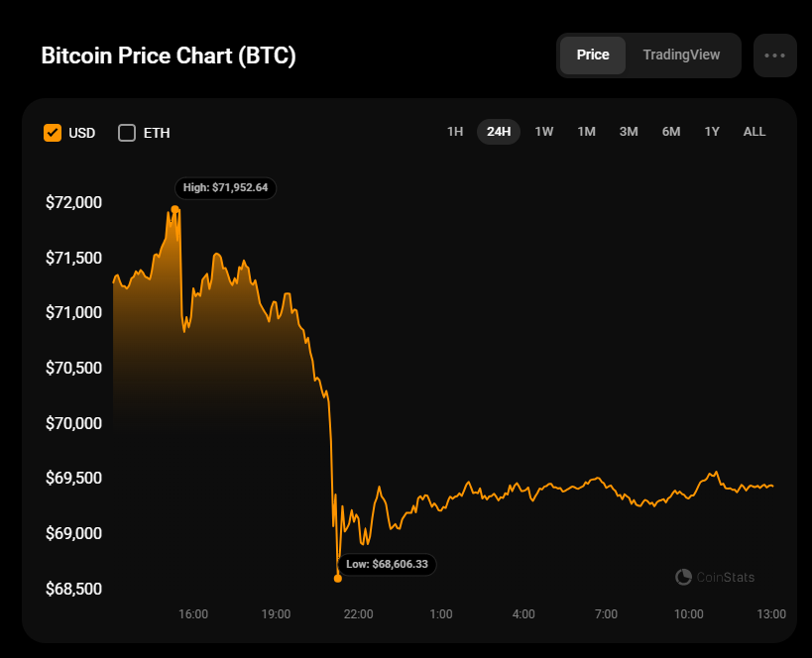Select the 6M time range

pos(671,132)
